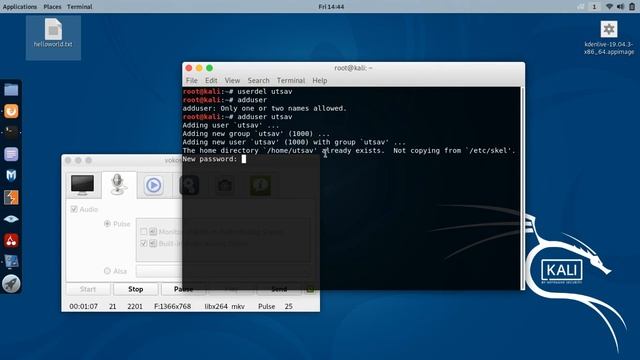Click the 'The home directory' output line
Image resolution: width=640 pixels, height=360 pixels.
click(349, 151)
